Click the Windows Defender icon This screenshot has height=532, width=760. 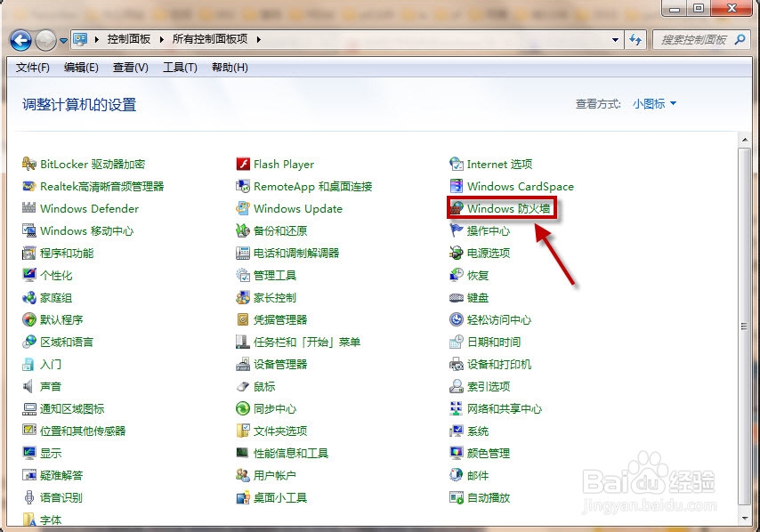[x=29, y=208]
